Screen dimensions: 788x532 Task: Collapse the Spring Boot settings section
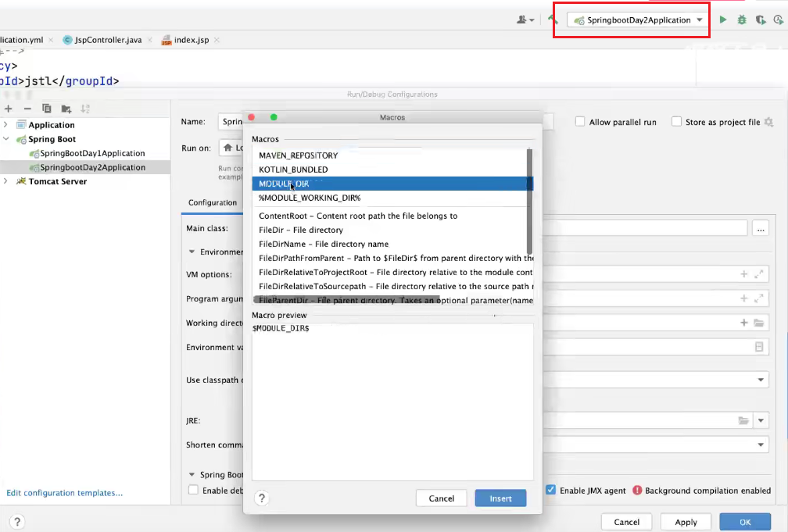(192, 474)
